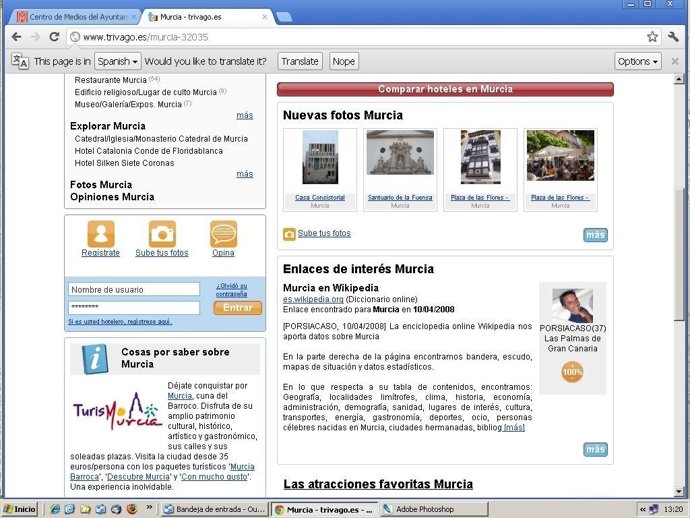Open Hotel Silken Siete Coronas entry
Image resolution: width=690 pixels, height=518 pixels.
click(125, 163)
